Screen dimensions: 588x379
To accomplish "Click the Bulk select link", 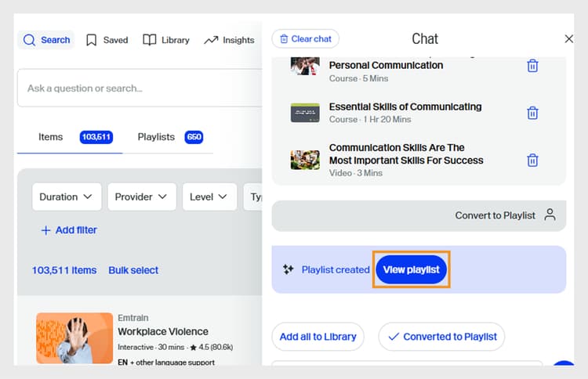I will (x=133, y=270).
